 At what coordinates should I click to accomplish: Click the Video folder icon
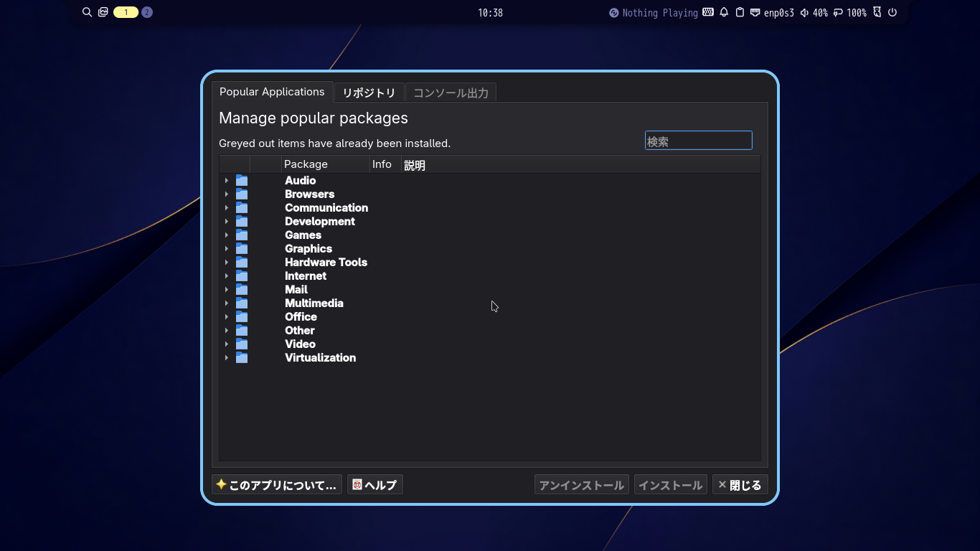coord(242,344)
